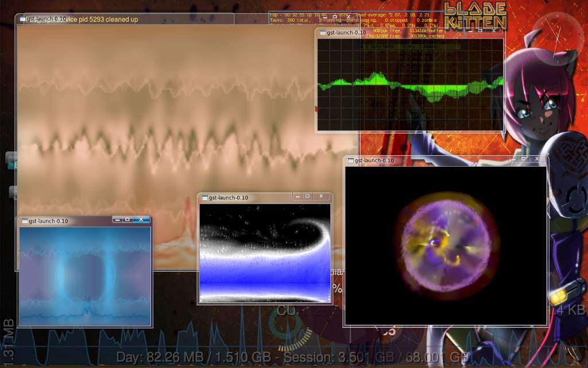Viewport: 588px width, 368px height.
Task: Select the 'Session: 3.501 GB' usage text
Action: click(340, 357)
